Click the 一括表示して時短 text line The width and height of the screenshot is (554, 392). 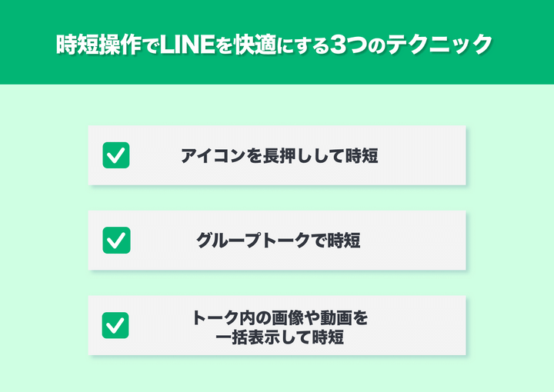[x=279, y=336]
